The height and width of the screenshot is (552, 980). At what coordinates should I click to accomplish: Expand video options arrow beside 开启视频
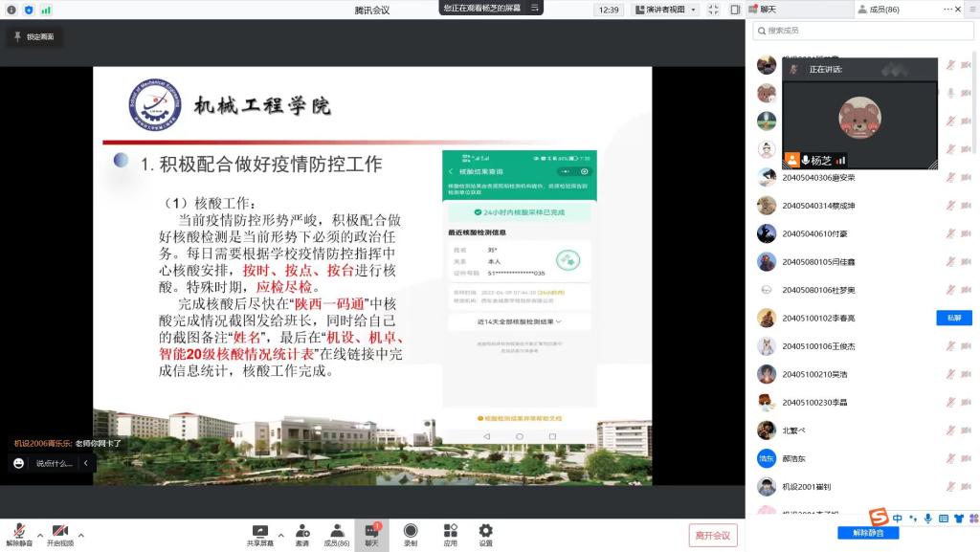coord(80,535)
